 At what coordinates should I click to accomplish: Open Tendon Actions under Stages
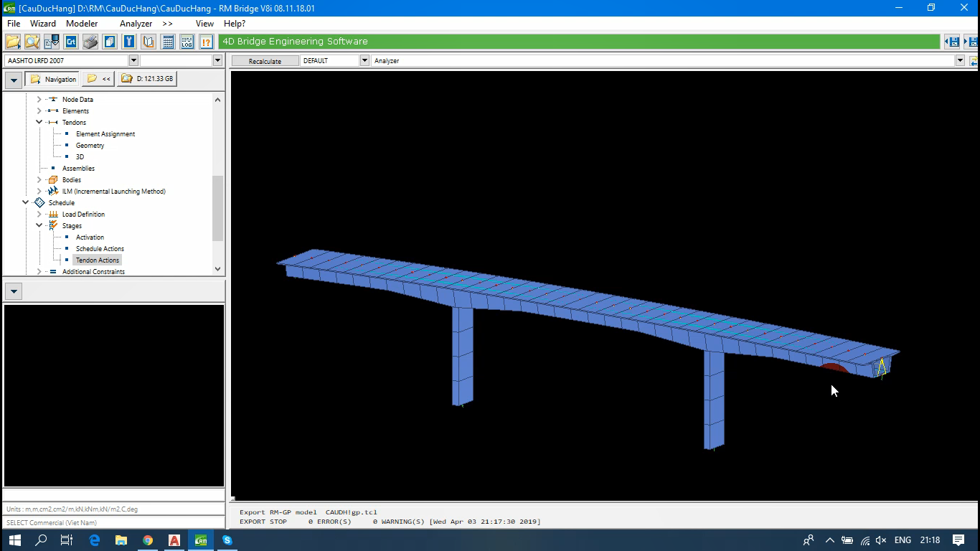[98, 260]
